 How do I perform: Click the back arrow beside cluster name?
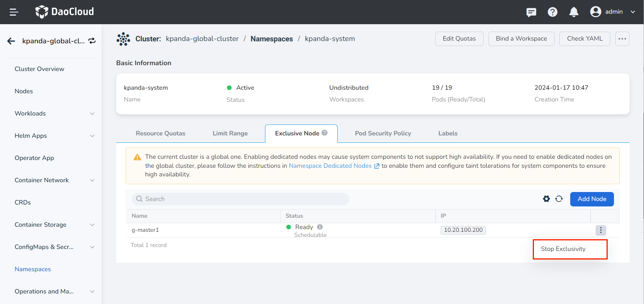click(x=11, y=41)
